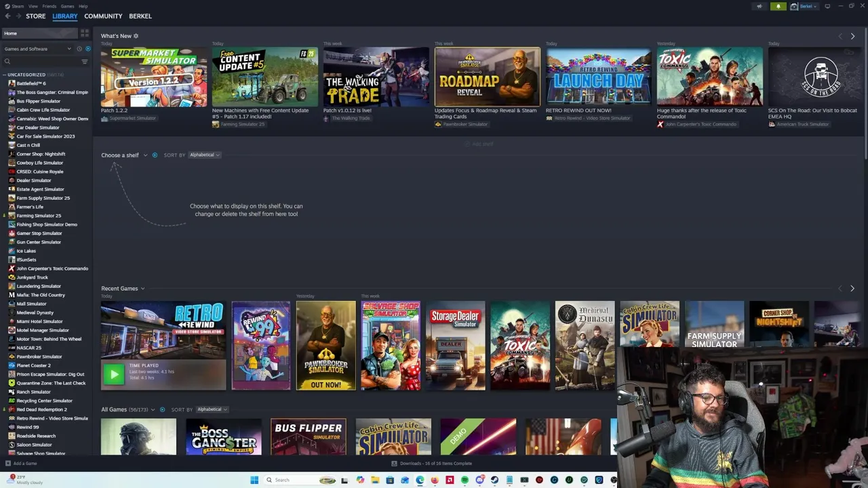Open Bus Flipper Simulator in All Games
The image size is (868, 488).
point(309,437)
